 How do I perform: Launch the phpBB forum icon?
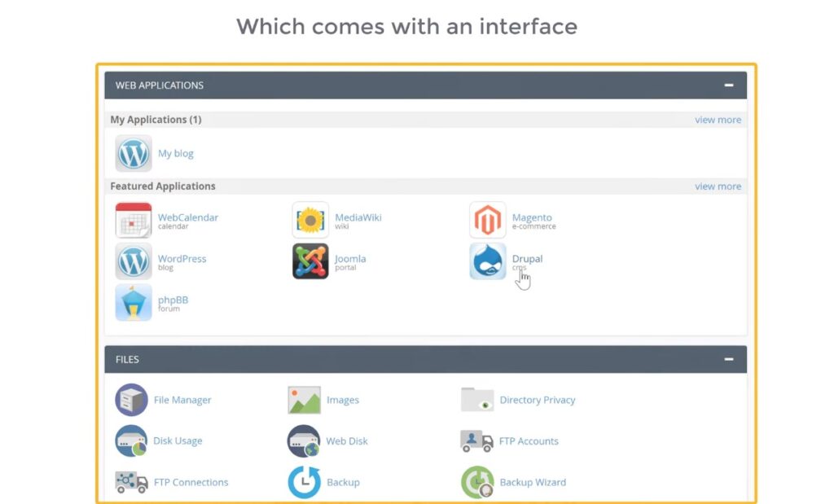click(133, 304)
